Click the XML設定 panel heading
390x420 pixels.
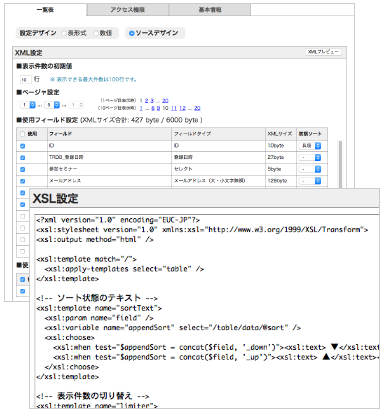[29, 53]
